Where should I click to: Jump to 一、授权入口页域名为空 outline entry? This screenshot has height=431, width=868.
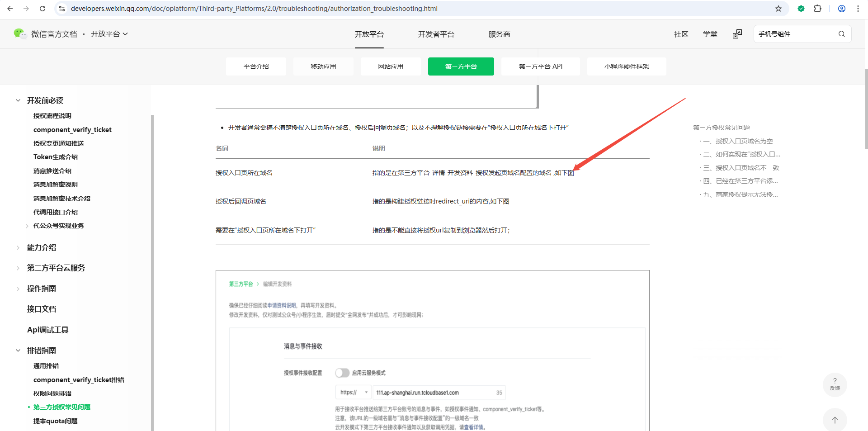pyautogui.click(x=738, y=141)
